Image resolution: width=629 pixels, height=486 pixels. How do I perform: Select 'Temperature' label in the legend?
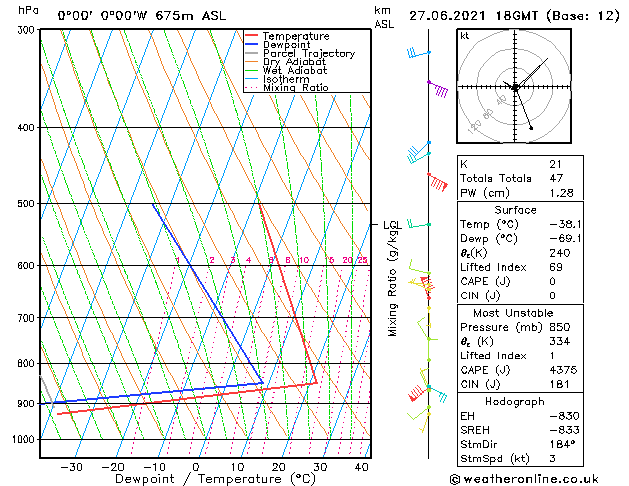(x=296, y=36)
